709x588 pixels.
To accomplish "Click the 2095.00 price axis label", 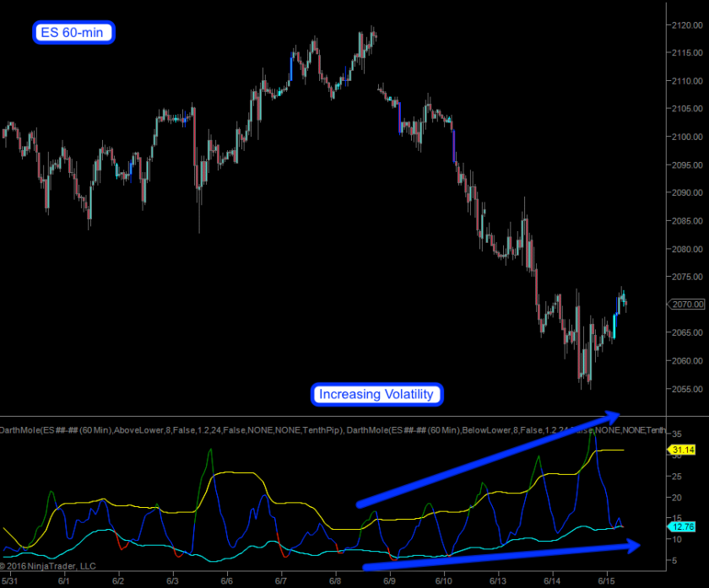I will coord(687,165).
